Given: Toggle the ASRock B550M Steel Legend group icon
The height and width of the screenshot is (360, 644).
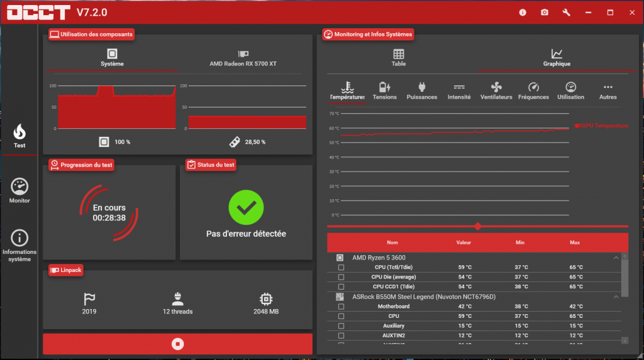Looking at the screenshot, I should pyautogui.click(x=340, y=297).
